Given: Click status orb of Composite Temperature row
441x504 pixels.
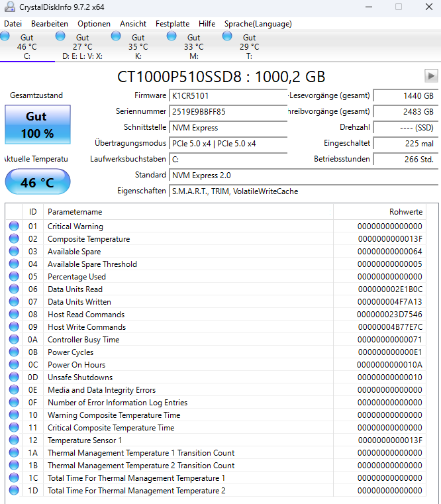Looking at the screenshot, I should tap(14, 238).
